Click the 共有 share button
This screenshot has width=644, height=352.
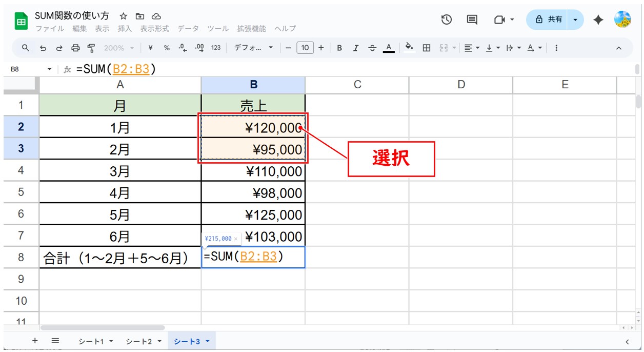549,19
